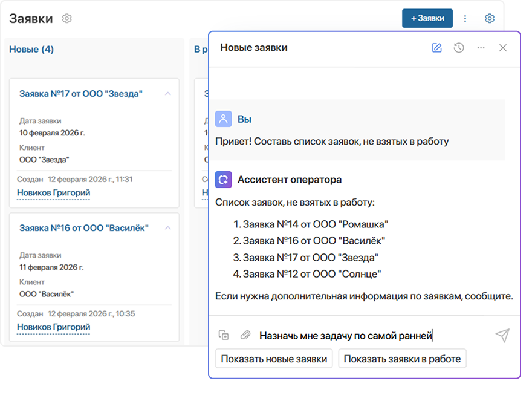Select the Новые (4) column header
532x395 pixels.
[x=31, y=50]
